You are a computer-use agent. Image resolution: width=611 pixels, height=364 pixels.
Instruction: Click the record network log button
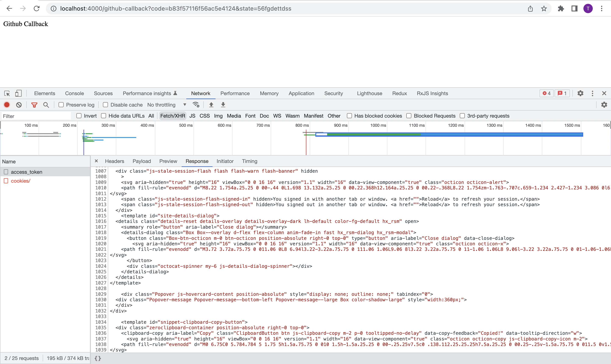pos(7,105)
